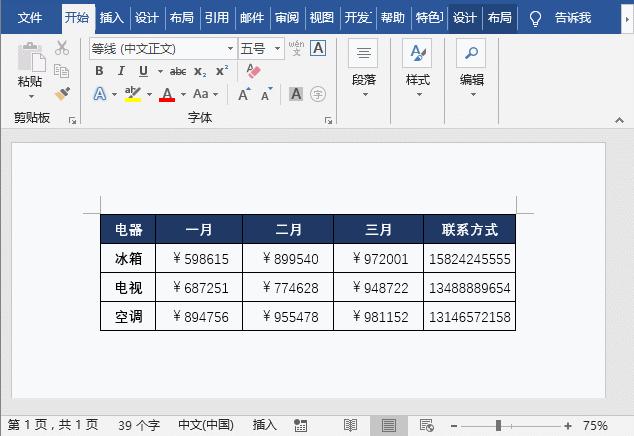Open the font size dropdown
Image resolution: width=634 pixels, height=436 pixels.
click(x=277, y=49)
